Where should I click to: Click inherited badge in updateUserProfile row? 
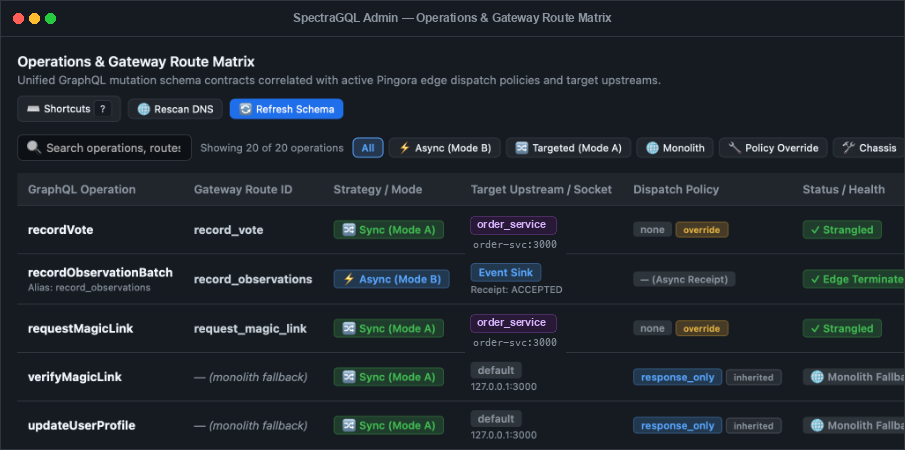click(754, 426)
